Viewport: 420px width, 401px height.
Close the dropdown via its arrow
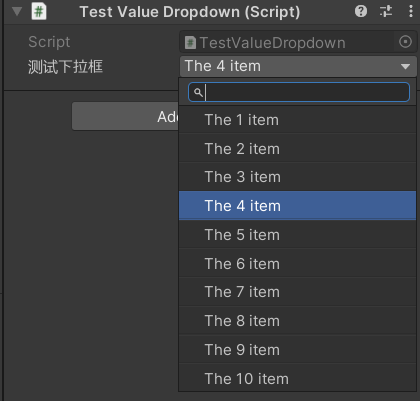[x=405, y=67]
